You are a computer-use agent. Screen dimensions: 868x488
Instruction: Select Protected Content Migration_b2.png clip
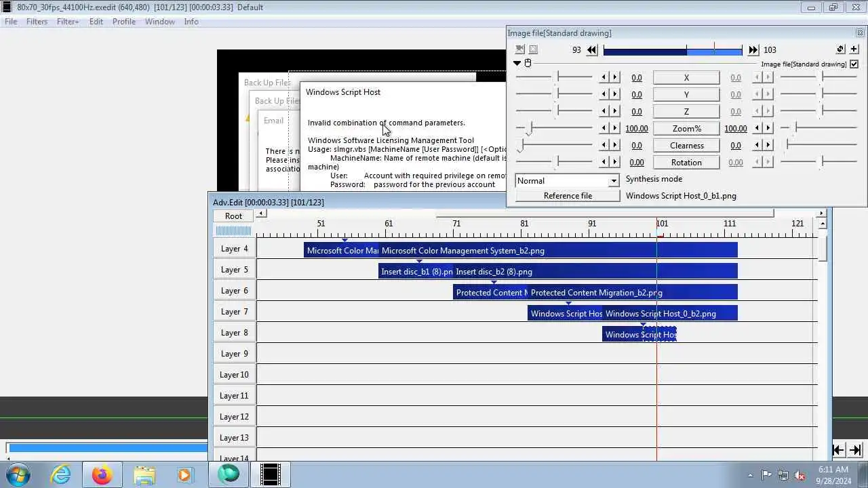[x=632, y=293]
